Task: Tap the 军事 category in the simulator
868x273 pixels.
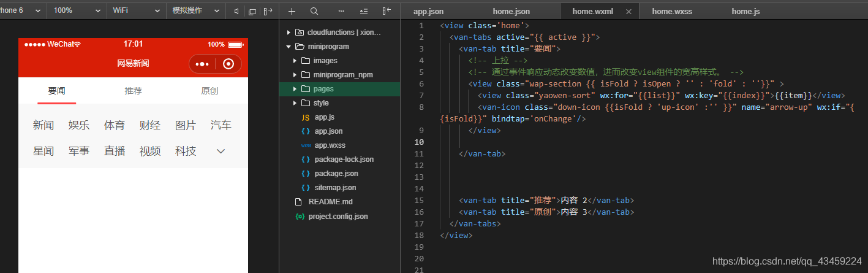Action: click(x=79, y=151)
